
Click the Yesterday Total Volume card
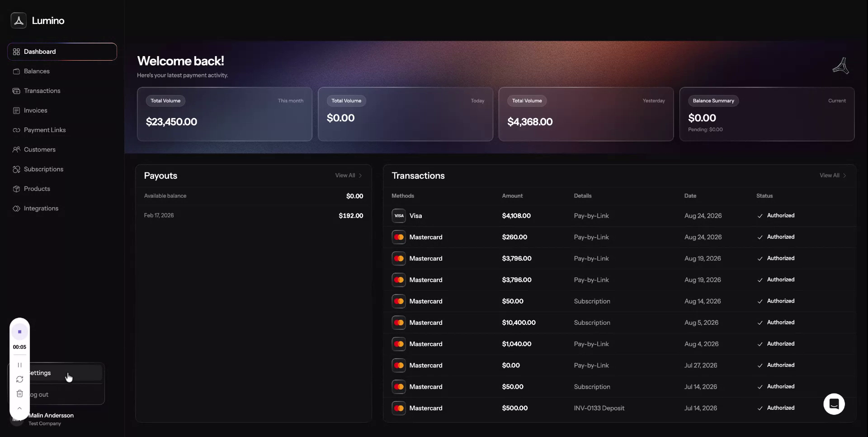pos(586,114)
